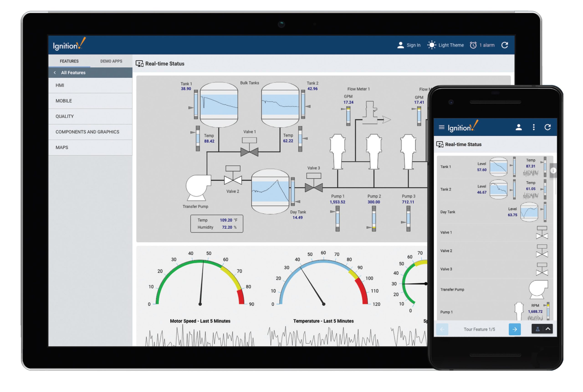Open the phone three-dot overflow menu
This screenshot has width=583, height=392.
[x=534, y=127]
